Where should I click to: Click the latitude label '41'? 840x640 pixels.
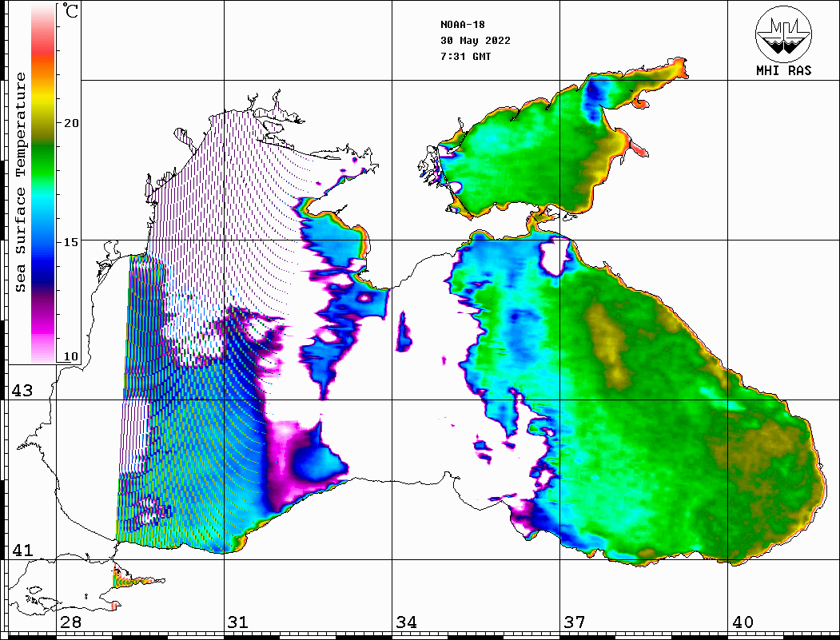(x=22, y=550)
